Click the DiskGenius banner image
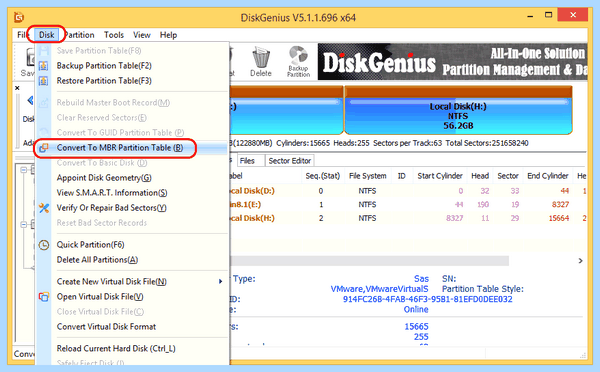600x372 pixels. point(452,61)
